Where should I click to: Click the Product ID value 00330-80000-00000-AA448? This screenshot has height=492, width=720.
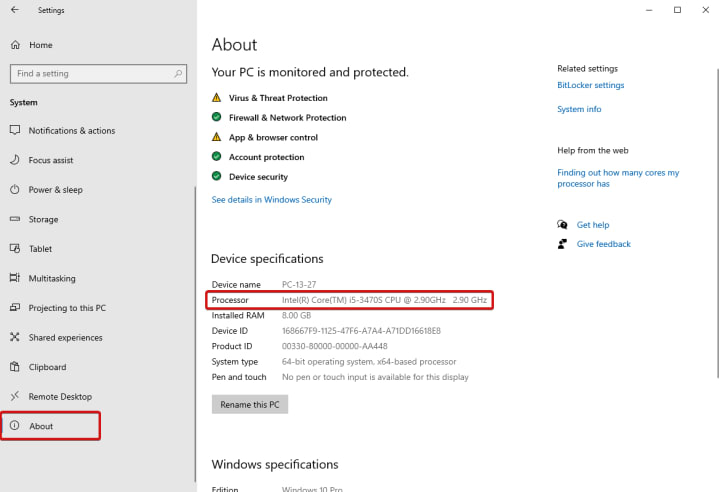(x=334, y=346)
